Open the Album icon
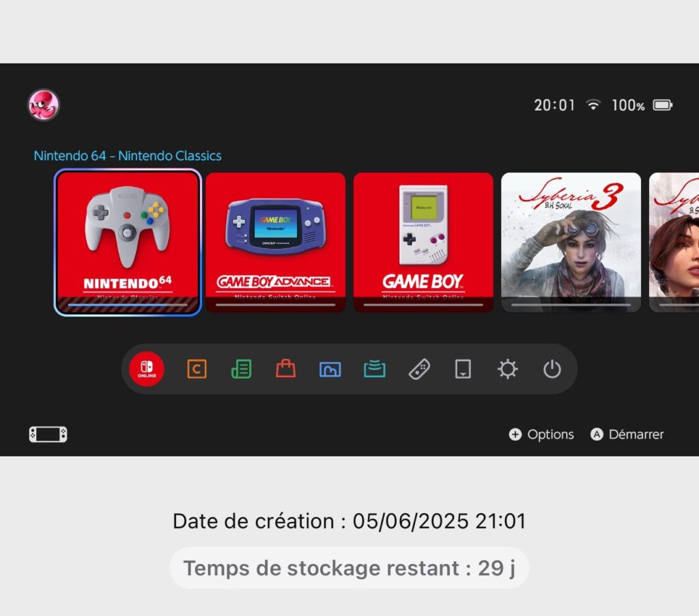The height and width of the screenshot is (616, 699). click(330, 369)
